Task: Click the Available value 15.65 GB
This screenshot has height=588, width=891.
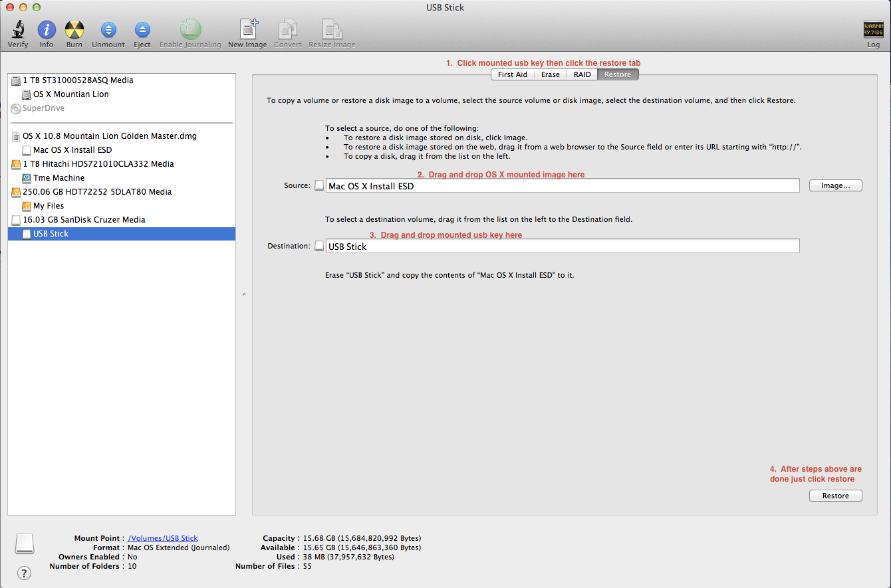Action: pyautogui.click(x=362, y=547)
